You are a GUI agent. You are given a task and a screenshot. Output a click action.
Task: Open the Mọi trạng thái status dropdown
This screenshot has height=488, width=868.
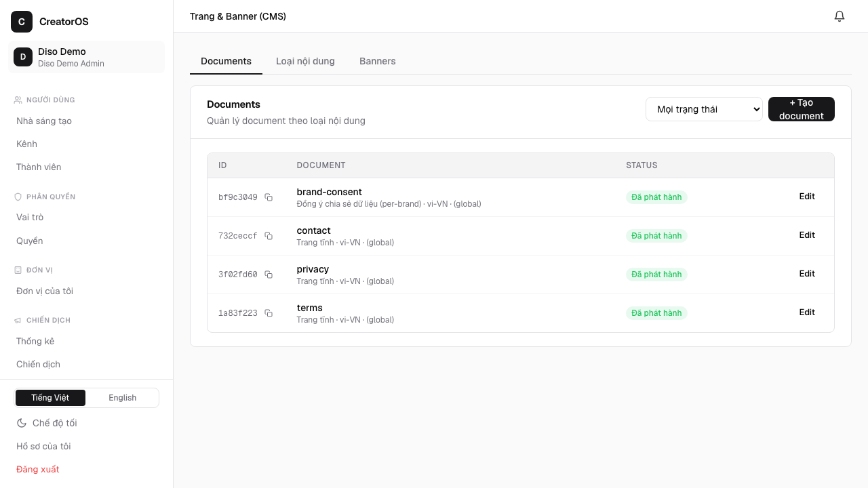704,109
